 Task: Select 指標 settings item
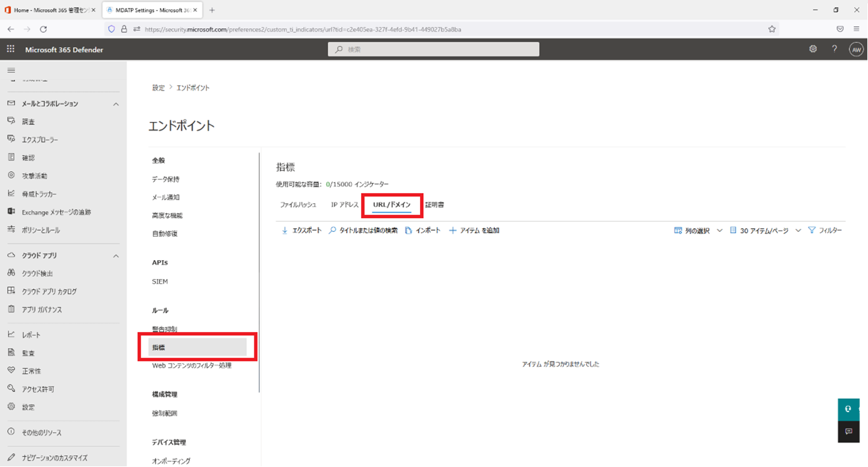click(x=197, y=347)
